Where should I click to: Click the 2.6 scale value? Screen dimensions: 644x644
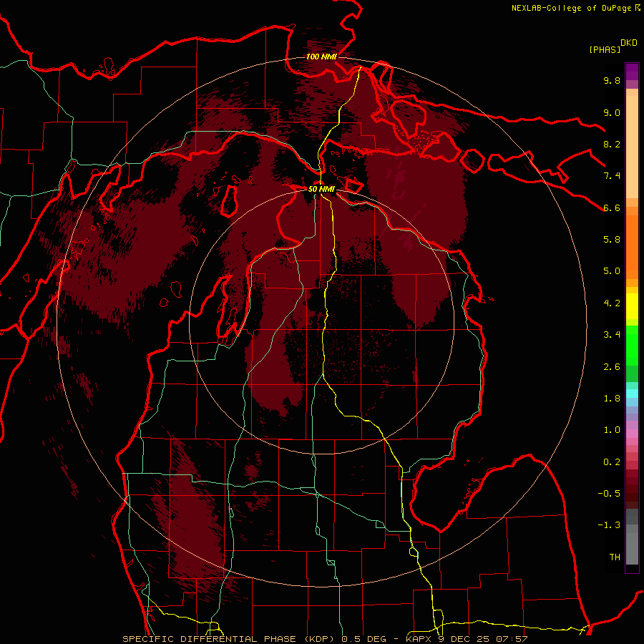[612, 366]
